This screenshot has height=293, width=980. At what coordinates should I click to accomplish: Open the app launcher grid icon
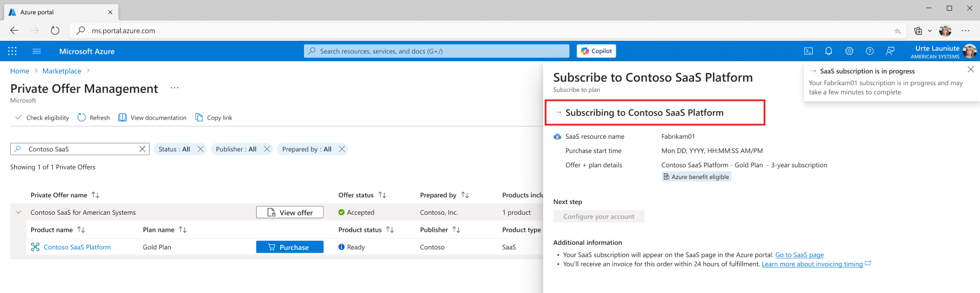(12, 51)
